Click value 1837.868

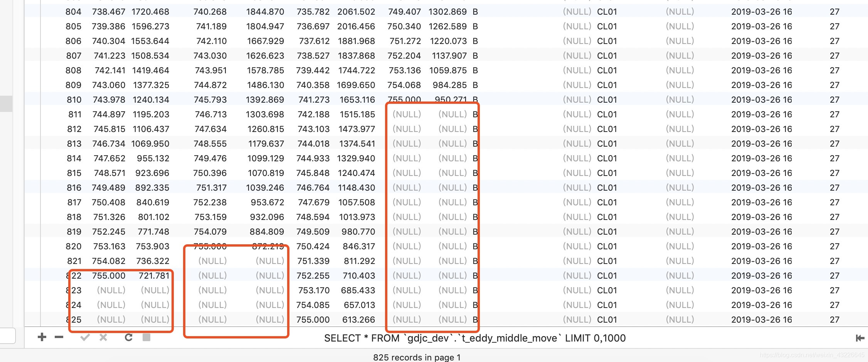click(x=356, y=56)
